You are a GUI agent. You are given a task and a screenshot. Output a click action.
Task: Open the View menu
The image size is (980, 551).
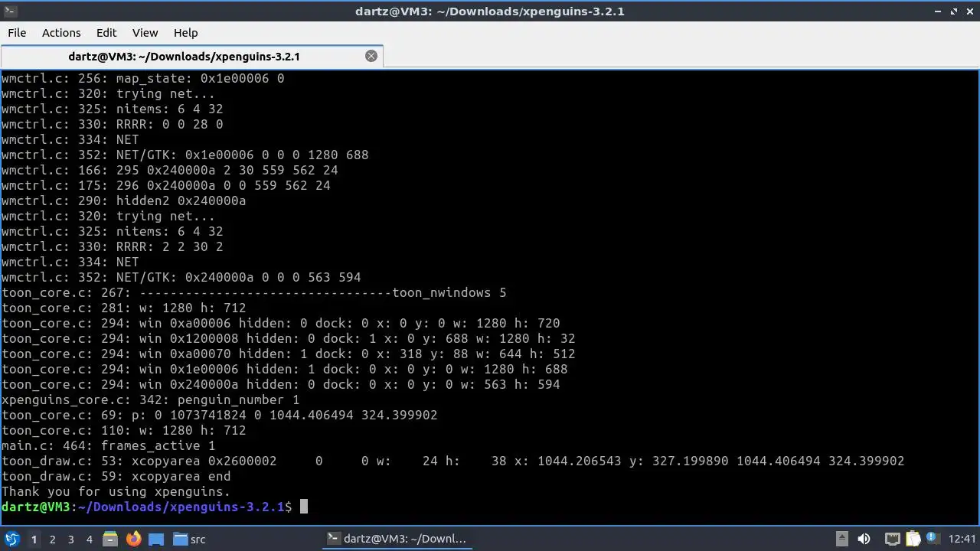click(145, 33)
